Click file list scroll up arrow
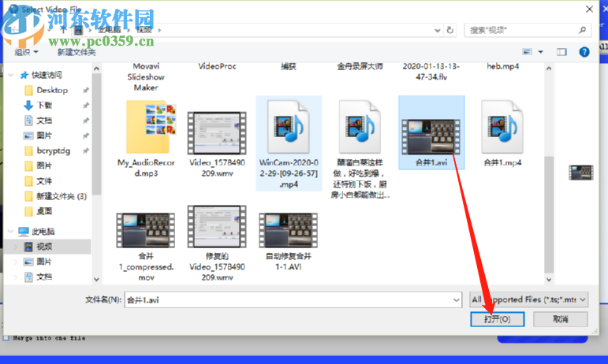Image resolution: width=608 pixels, height=364 pixels. point(549,69)
